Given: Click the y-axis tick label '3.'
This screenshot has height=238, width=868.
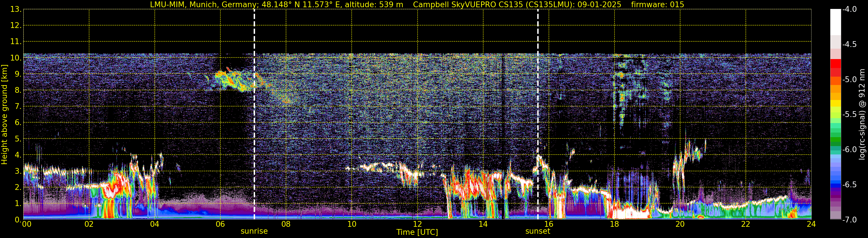Looking at the screenshot, I should [x=18, y=171].
